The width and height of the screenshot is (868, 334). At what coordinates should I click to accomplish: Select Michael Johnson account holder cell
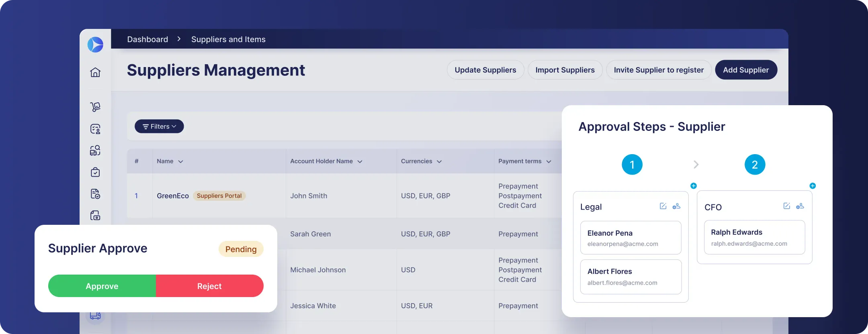tap(318, 270)
